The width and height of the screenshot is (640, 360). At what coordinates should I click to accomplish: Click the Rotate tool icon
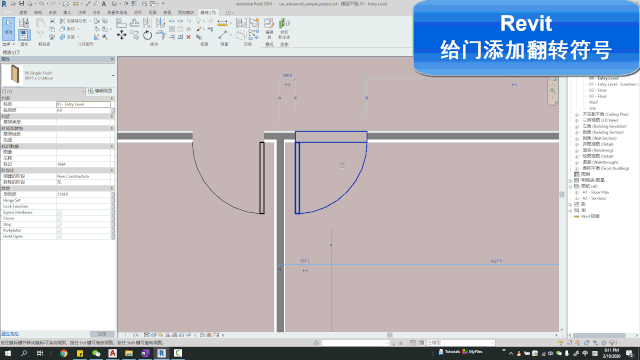click(147, 36)
